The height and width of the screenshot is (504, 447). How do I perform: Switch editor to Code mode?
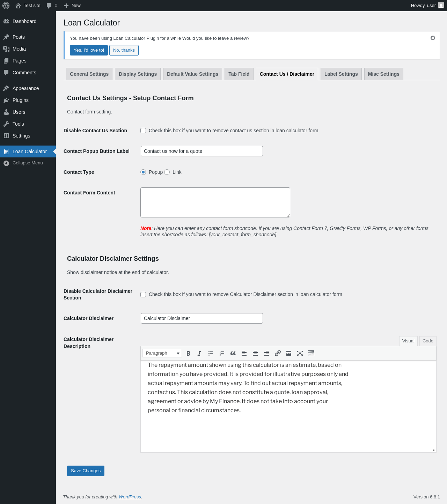point(428,341)
